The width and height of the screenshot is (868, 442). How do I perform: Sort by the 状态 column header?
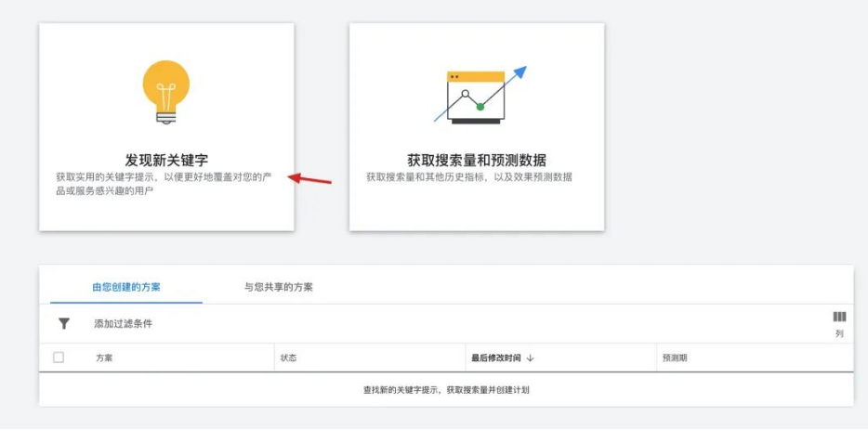(288, 357)
